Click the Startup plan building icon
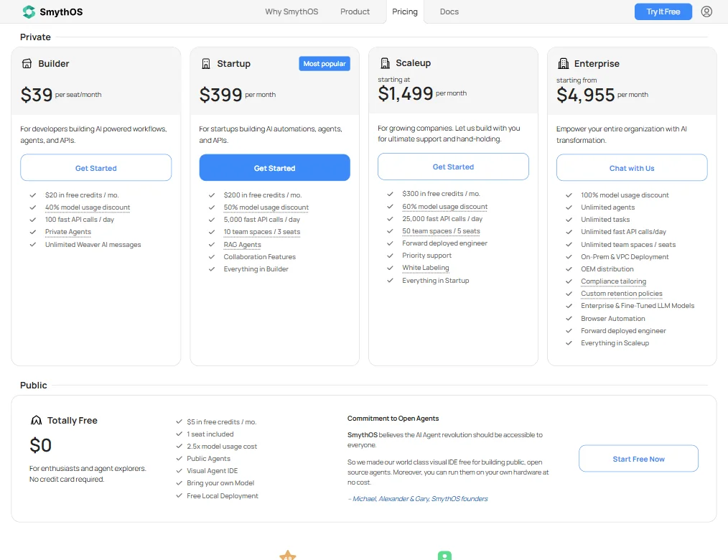728x560 pixels. 205,64
